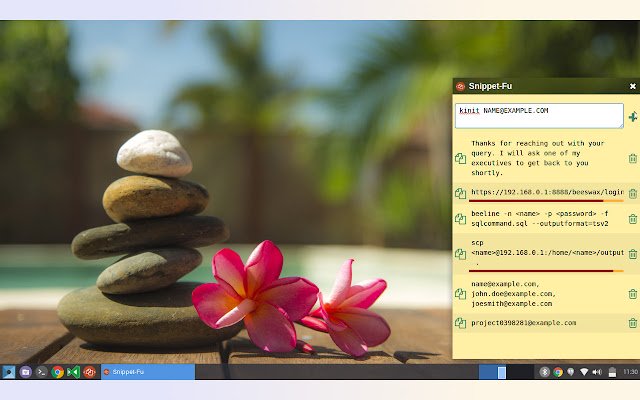Click the Snippet-Fu logo in the title bar
The image size is (640, 400).
point(460,86)
